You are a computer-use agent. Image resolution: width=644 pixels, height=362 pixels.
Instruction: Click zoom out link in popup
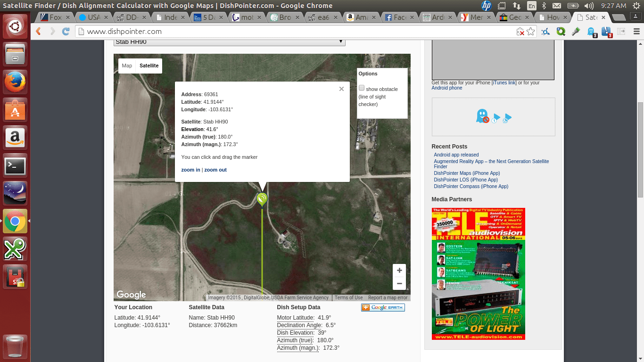pos(215,170)
